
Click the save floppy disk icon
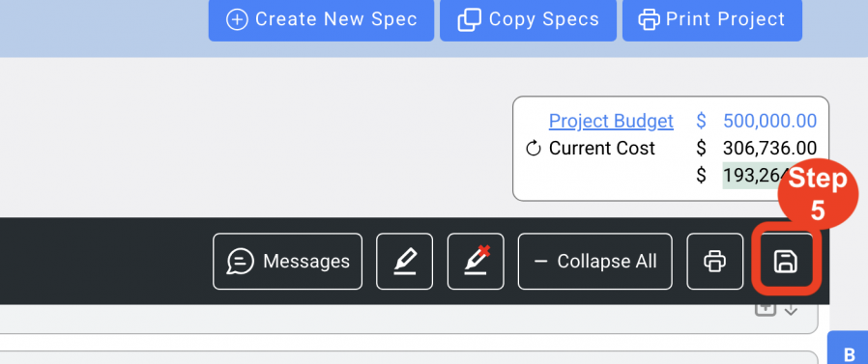click(x=785, y=261)
